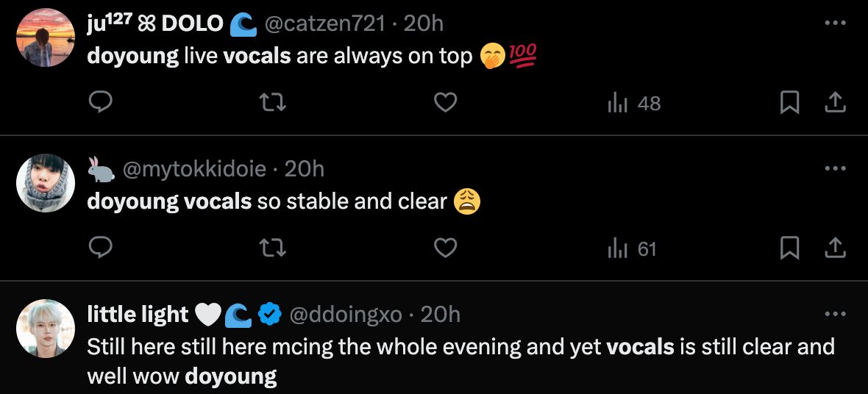The height and width of the screenshot is (394, 868).
Task: Like the stable and clear vocals tweet
Action: pos(445,248)
